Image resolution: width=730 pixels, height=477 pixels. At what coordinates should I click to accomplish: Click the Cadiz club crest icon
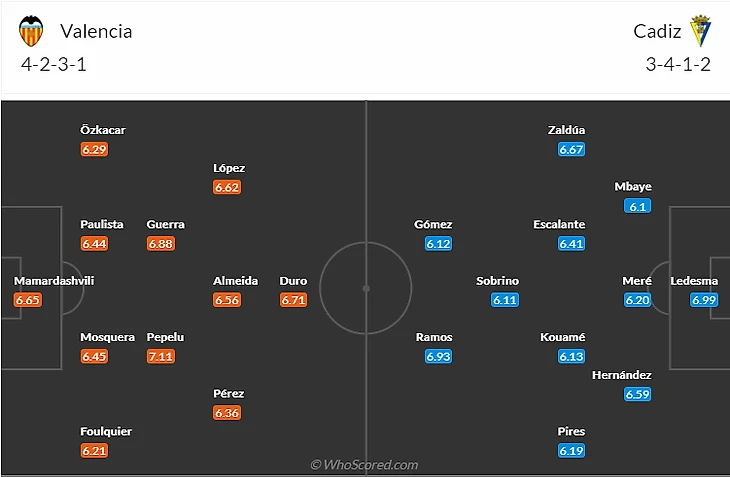tap(699, 31)
